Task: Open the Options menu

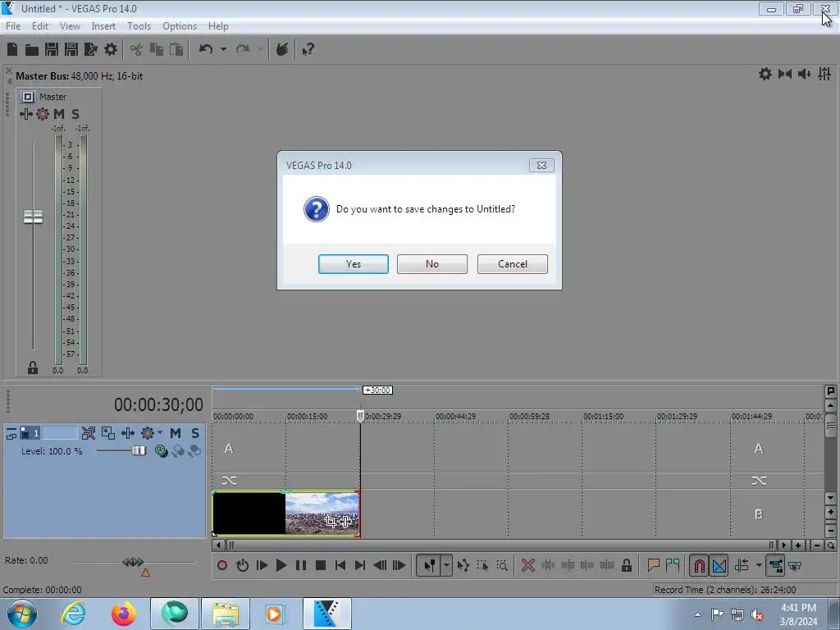Action: [180, 25]
